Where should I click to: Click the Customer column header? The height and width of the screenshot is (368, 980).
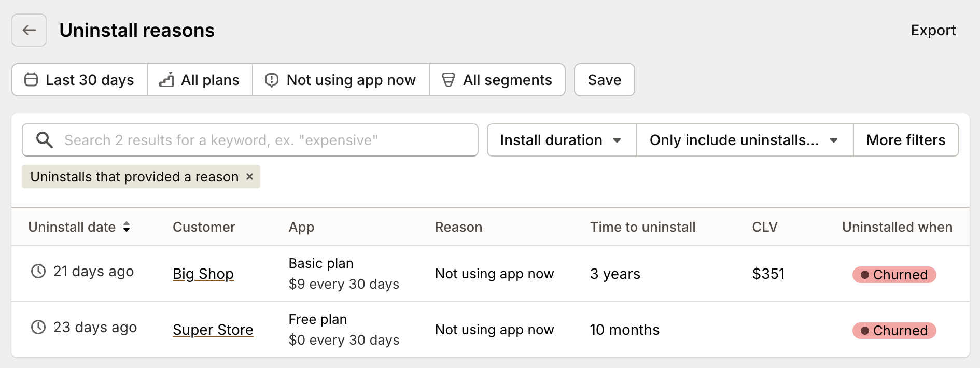[x=204, y=227]
